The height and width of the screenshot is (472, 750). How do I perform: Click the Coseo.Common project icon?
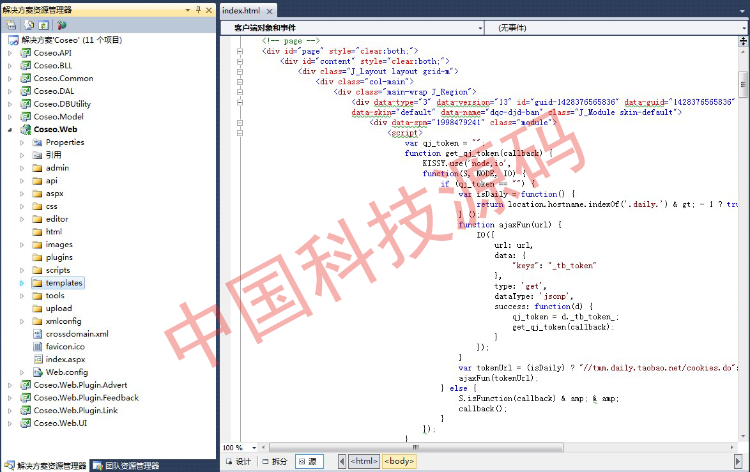pyautogui.click(x=26, y=78)
